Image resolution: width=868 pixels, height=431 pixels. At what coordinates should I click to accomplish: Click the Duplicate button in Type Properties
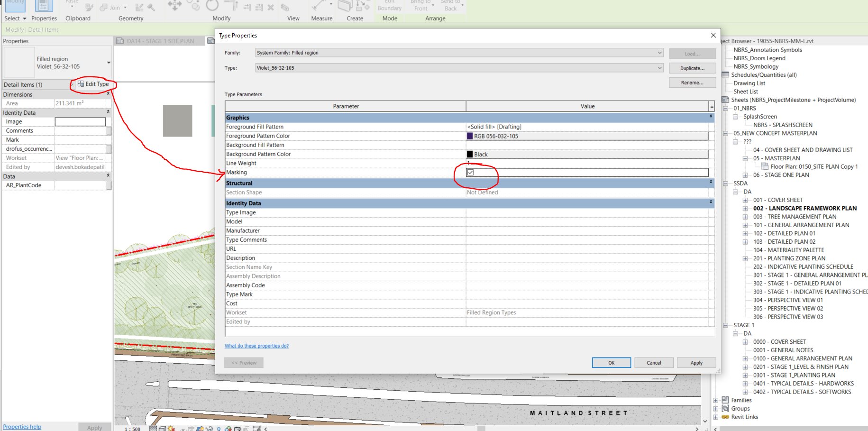coord(692,68)
